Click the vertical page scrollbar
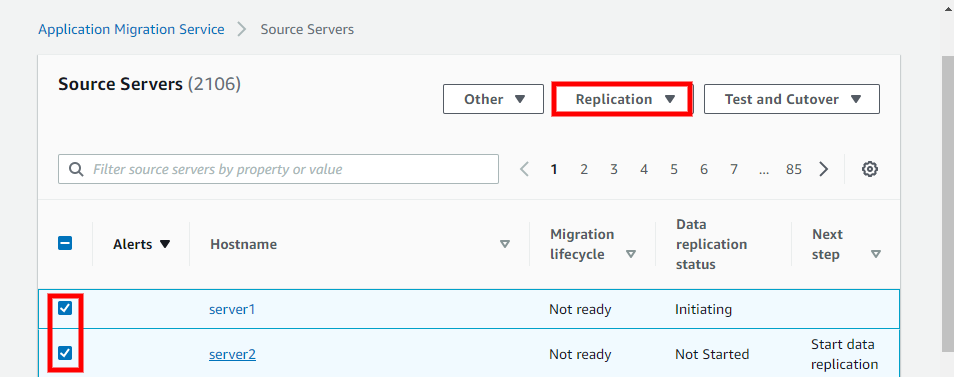 [x=948, y=204]
